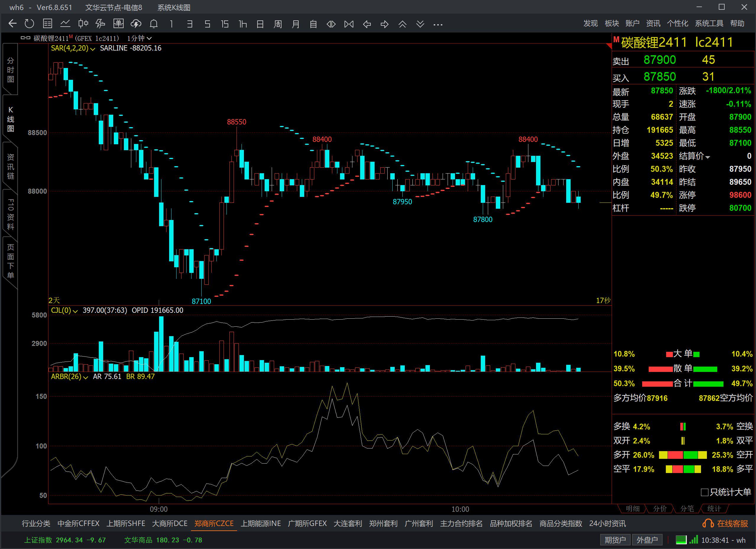Viewport: 756px width, 549px height.
Task: Open 主力合约排名 tab
Action: point(461,523)
